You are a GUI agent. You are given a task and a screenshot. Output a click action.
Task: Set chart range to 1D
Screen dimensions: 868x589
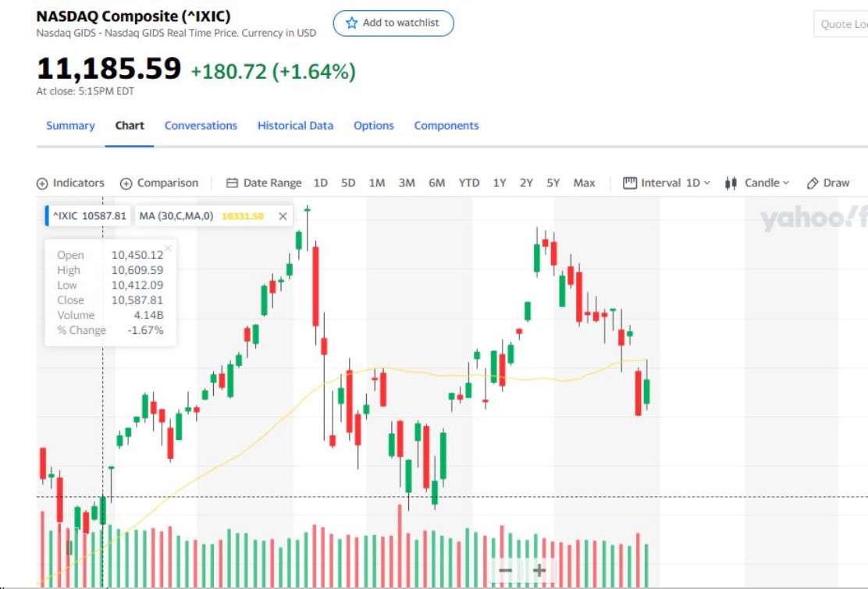coord(321,183)
